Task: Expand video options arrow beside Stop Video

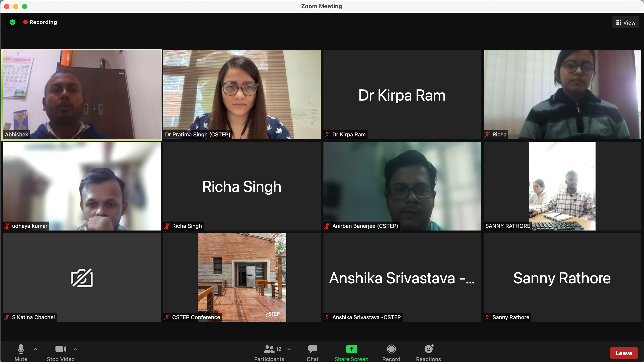Action: (75, 349)
